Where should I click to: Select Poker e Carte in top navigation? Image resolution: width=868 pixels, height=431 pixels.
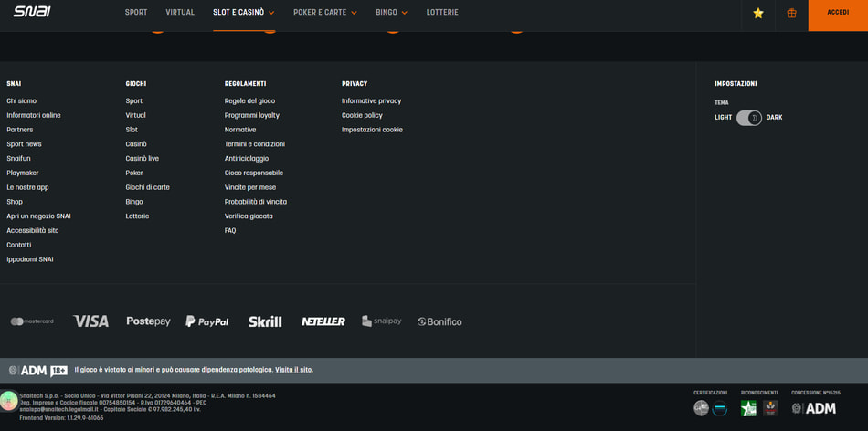tap(320, 12)
